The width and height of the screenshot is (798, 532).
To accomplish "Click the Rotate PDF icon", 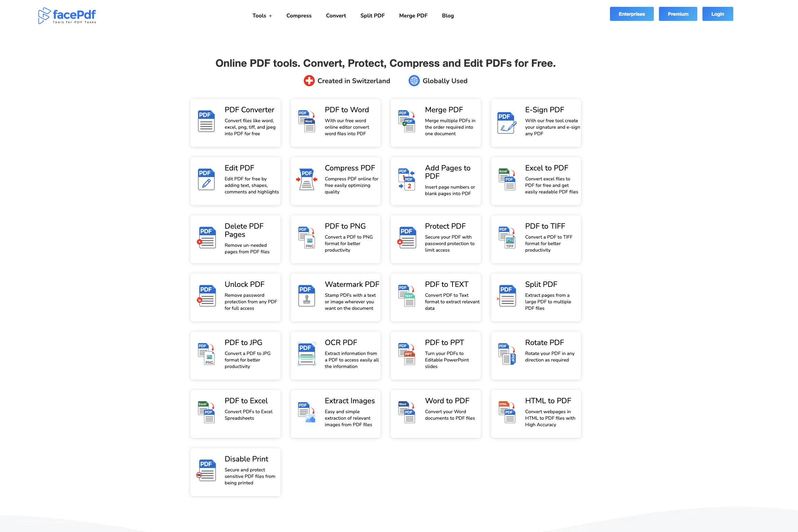I will tap(507, 354).
